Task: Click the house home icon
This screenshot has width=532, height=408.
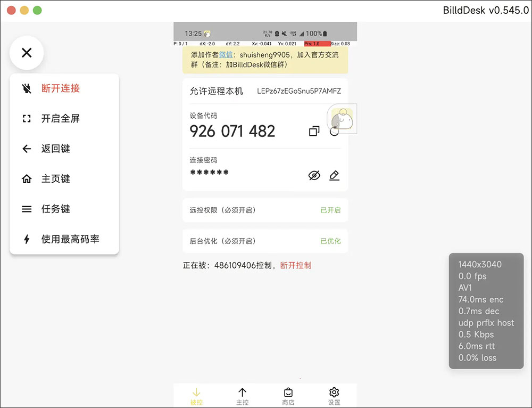Action: pos(27,178)
